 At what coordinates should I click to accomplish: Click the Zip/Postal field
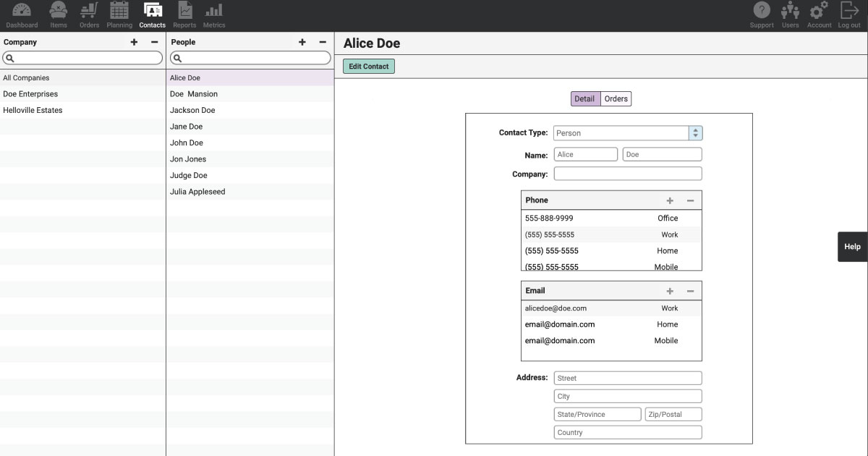coord(673,414)
